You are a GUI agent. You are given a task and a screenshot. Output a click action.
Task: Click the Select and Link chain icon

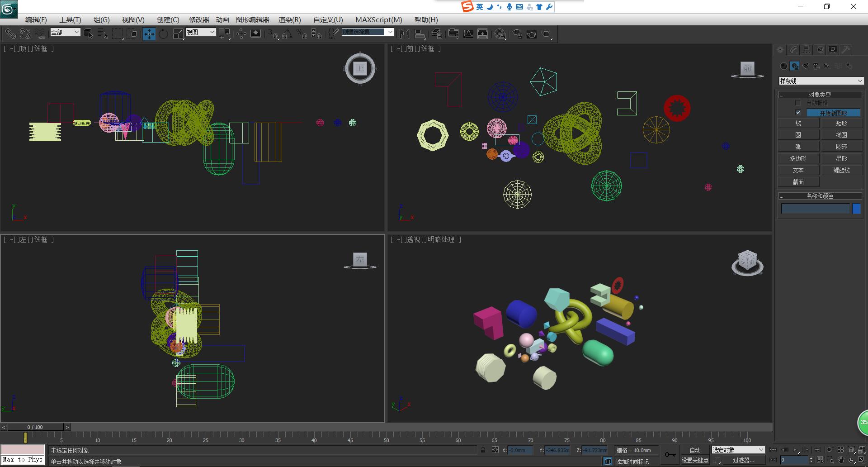coord(10,34)
